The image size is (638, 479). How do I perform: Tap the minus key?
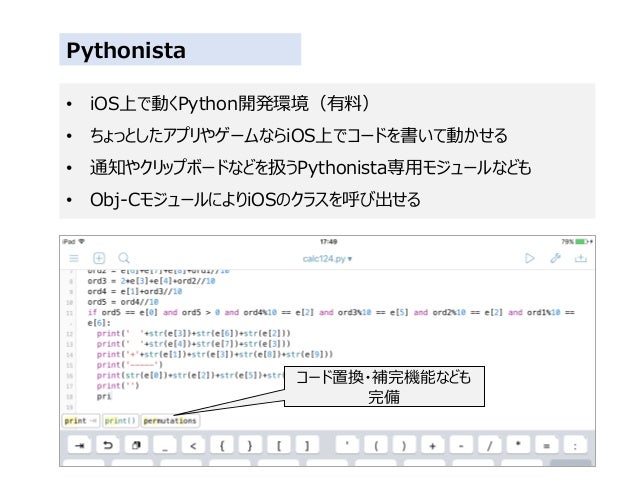point(461,445)
